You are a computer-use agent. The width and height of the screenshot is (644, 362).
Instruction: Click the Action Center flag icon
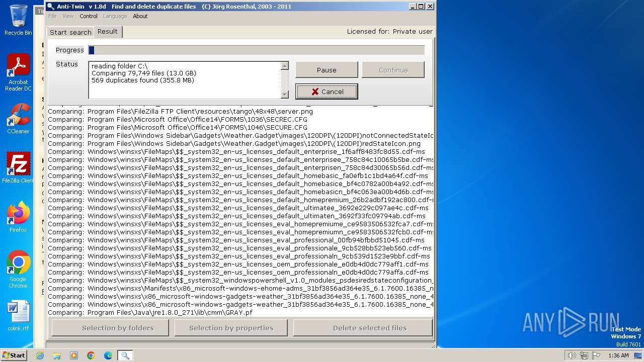(596, 355)
